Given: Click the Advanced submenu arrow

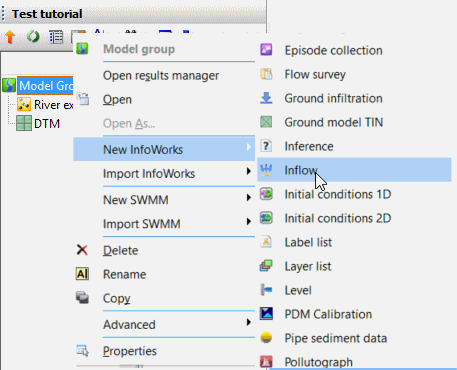Looking at the screenshot, I should (x=249, y=322).
